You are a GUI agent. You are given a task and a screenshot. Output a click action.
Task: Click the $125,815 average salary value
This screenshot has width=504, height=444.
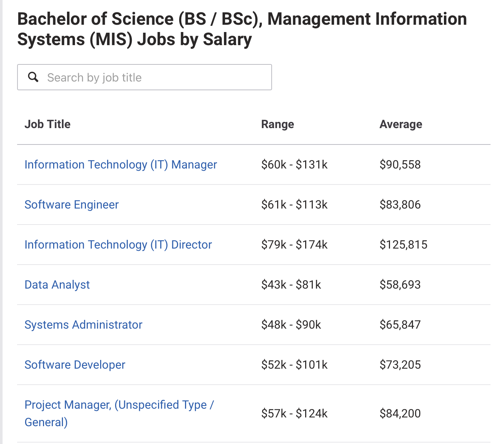pos(403,245)
